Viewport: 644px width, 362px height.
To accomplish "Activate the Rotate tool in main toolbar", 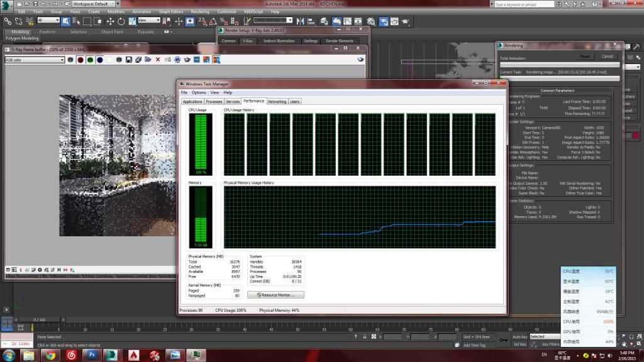I will [x=121, y=21].
